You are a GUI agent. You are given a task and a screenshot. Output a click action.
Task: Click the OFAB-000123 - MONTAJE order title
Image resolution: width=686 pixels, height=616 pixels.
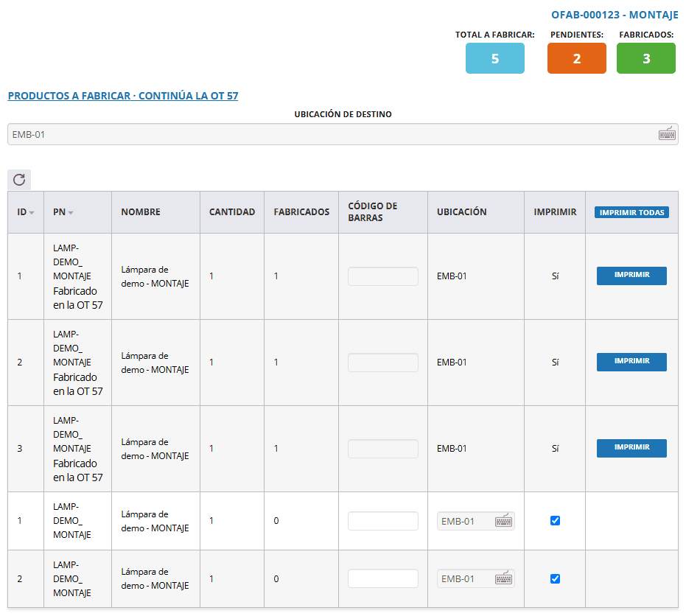pos(615,15)
